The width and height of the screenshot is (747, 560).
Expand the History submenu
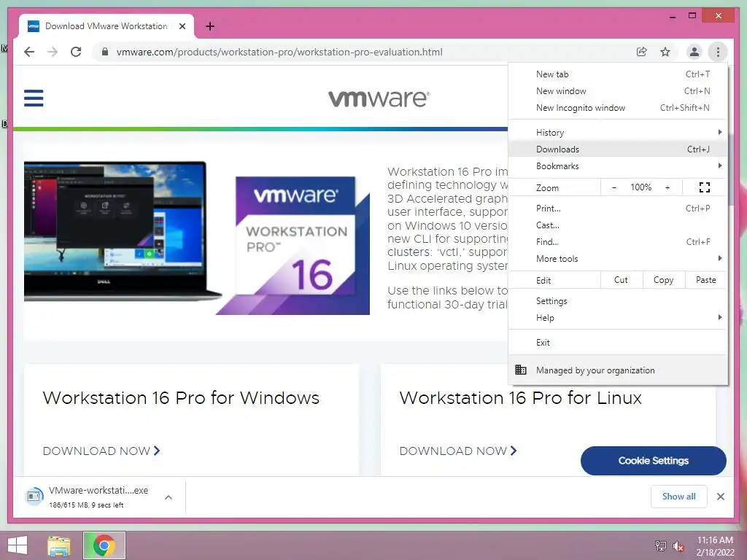618,133
